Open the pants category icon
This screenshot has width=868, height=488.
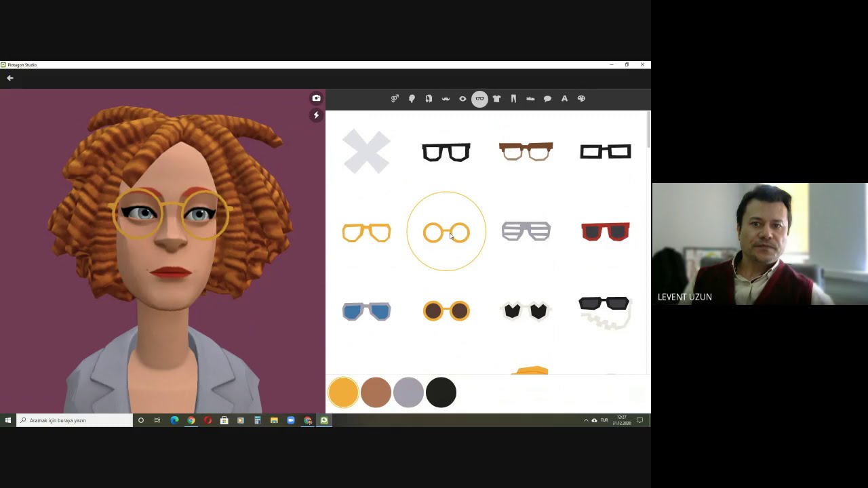pos(513,99)
